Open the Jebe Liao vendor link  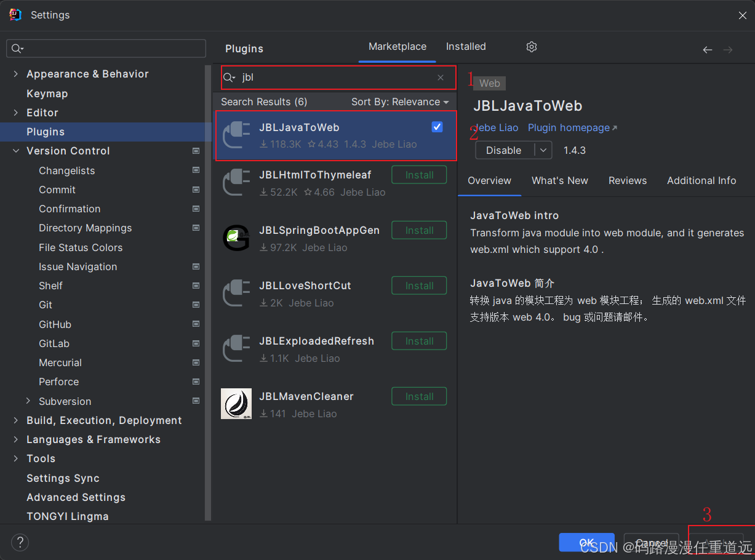495,128
